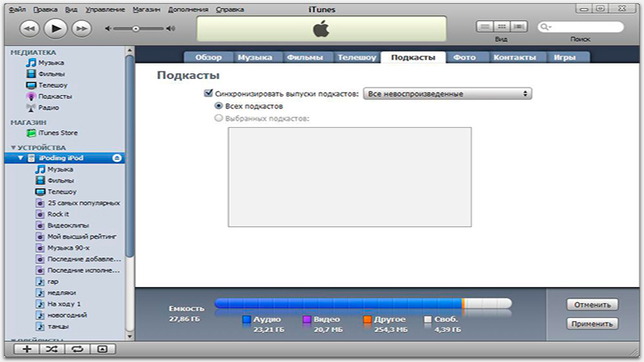Click the empty podcasts list box

coord(349,177)
